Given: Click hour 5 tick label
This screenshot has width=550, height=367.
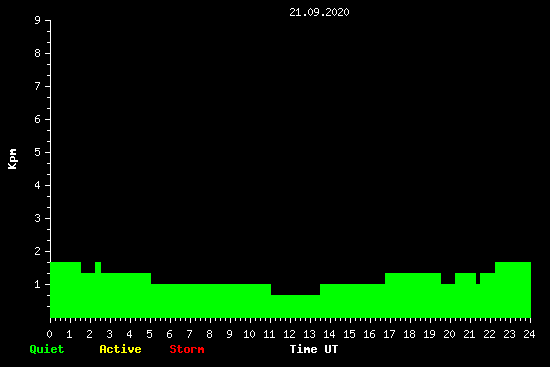Looking at the screenshot, I should (x=149, y=334).
